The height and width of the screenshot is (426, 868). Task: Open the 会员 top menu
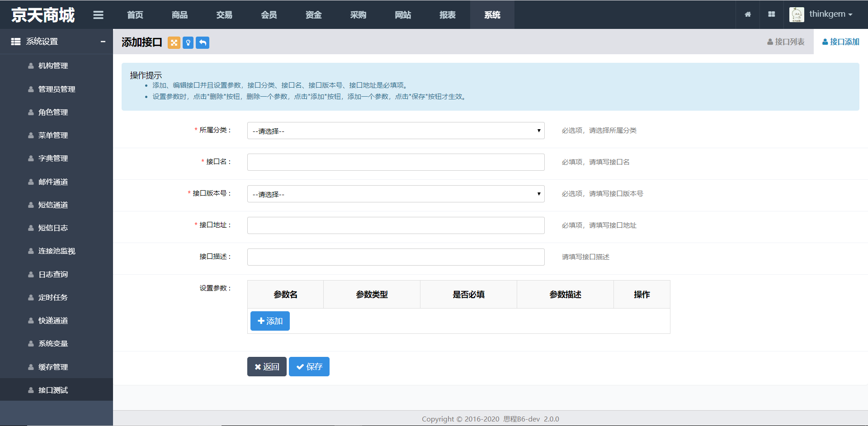[269, 15]
